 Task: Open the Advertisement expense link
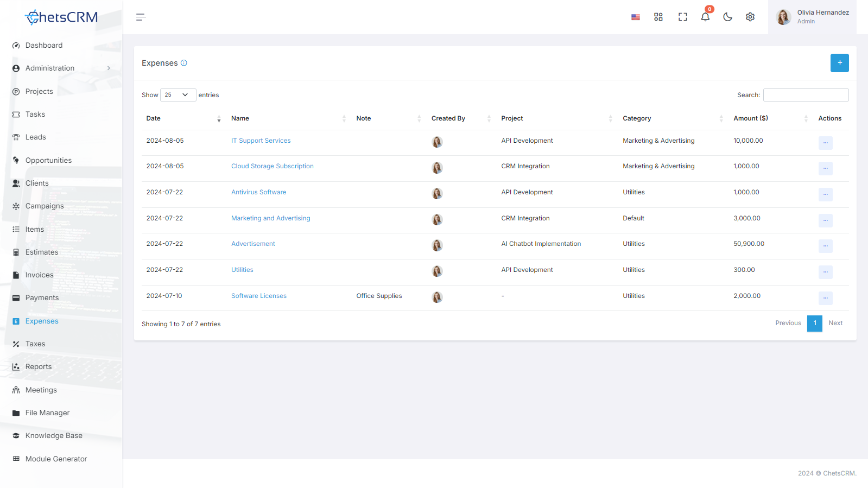[x=253, y=244]
